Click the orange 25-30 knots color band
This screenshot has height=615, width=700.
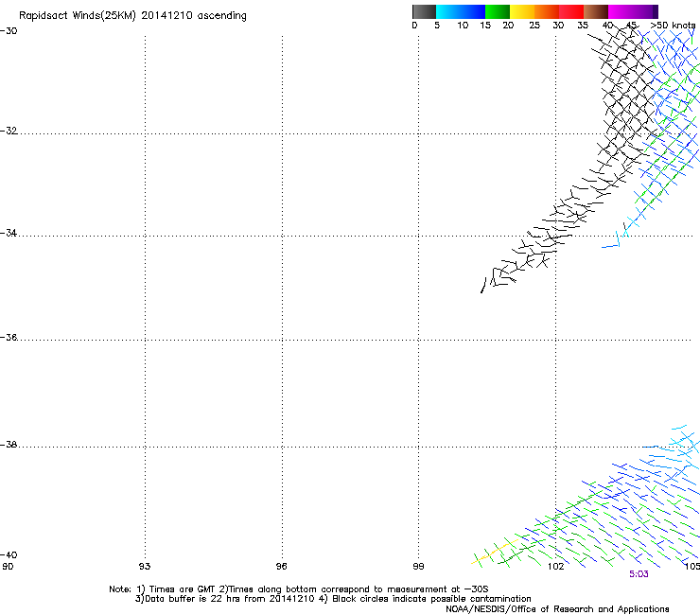click(x=547, y=11)
